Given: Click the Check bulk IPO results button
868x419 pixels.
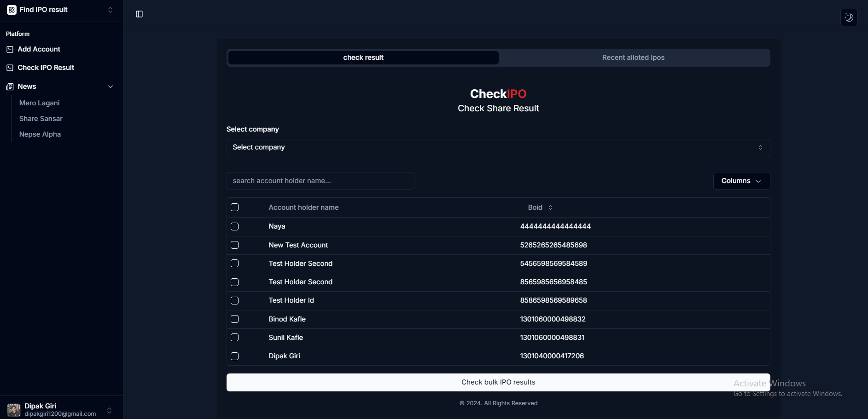Looking at the screenshot, I should tap(498, 382).
